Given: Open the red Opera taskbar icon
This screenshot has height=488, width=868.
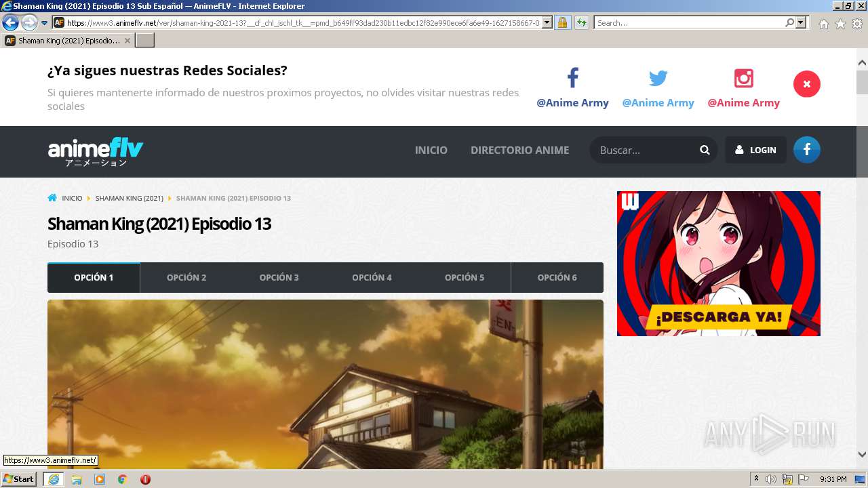Looking at the screenshot, I should click(145, 479).
